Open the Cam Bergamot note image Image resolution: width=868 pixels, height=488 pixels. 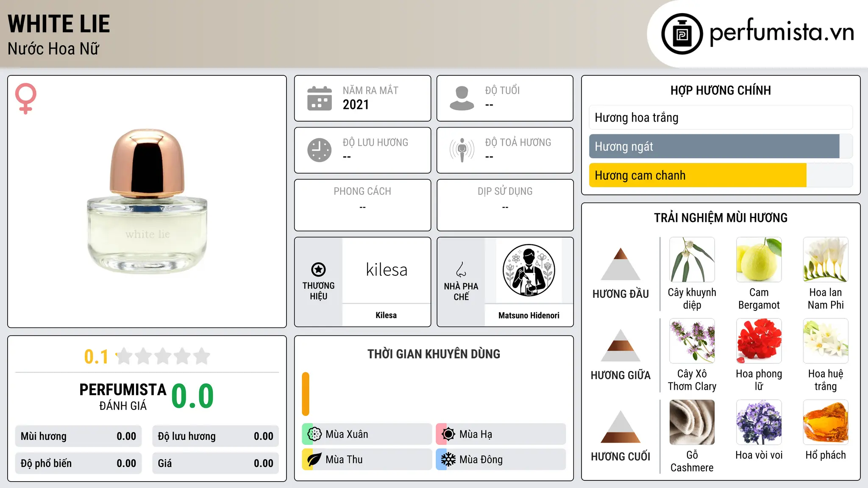[x=759, y=260]
